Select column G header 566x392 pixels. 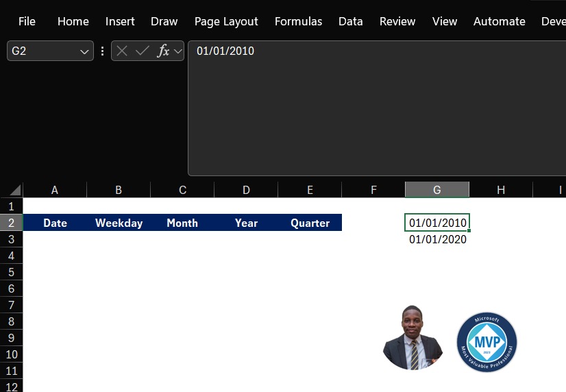click(x=437, y=190)
